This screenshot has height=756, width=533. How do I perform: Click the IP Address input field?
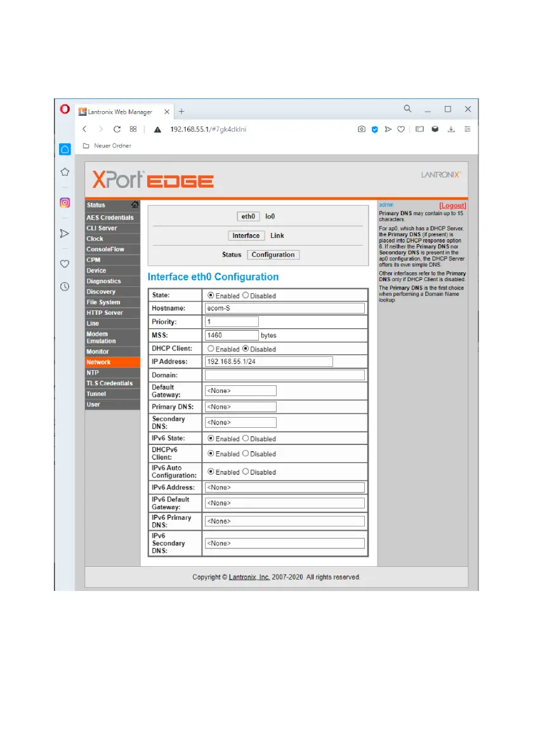tap(269, 362)
